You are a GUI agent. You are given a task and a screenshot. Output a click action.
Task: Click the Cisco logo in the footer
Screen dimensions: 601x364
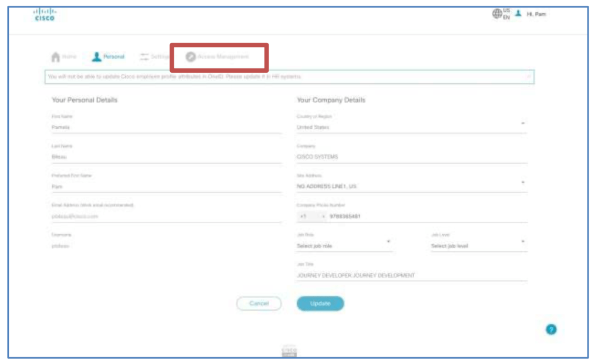[x=290, y=351]
